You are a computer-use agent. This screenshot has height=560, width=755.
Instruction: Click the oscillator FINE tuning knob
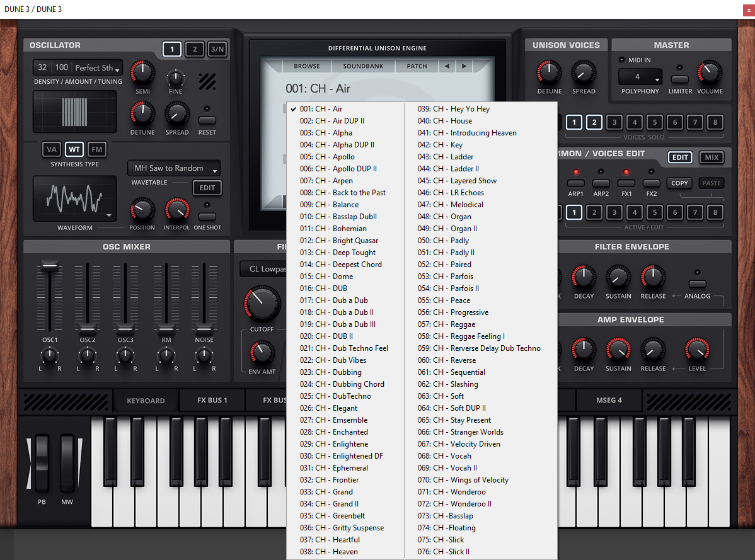(175, 77)
